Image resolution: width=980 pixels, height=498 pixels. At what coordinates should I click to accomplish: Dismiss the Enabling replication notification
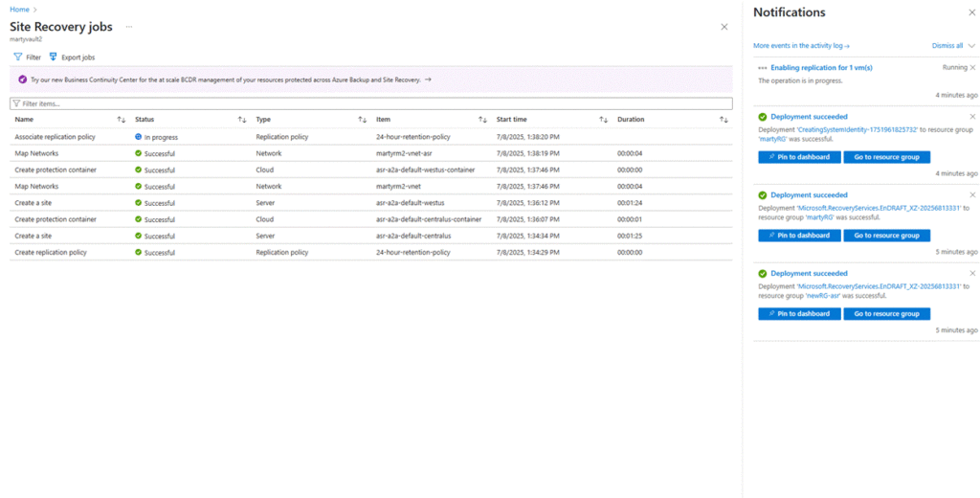[972, 67]
